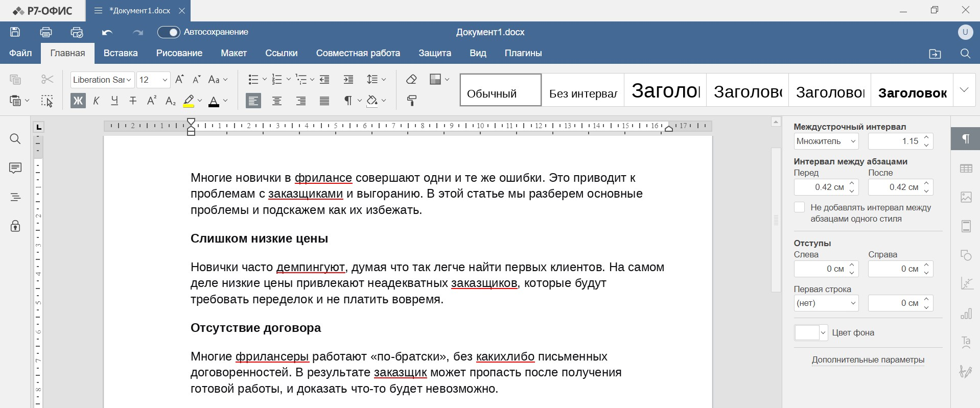Image resolution: width=980 pixels, height=408 pixels.
Task: Apply justified text alignment
Action: coord(324,101)
